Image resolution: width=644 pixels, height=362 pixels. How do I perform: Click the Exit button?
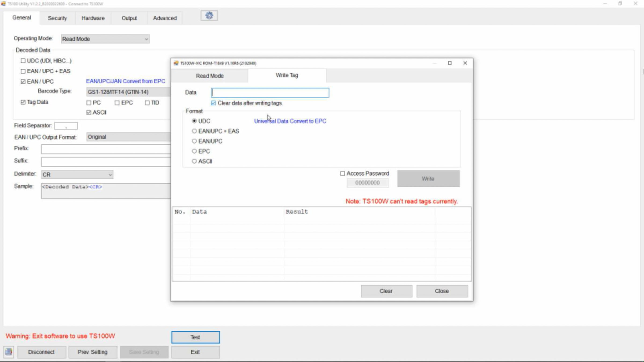point(195,352)
